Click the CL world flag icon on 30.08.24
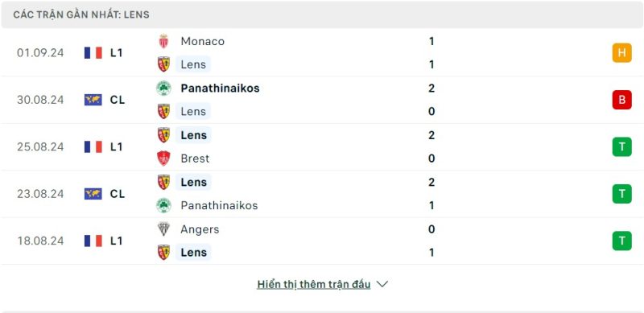 pos(93,100)
